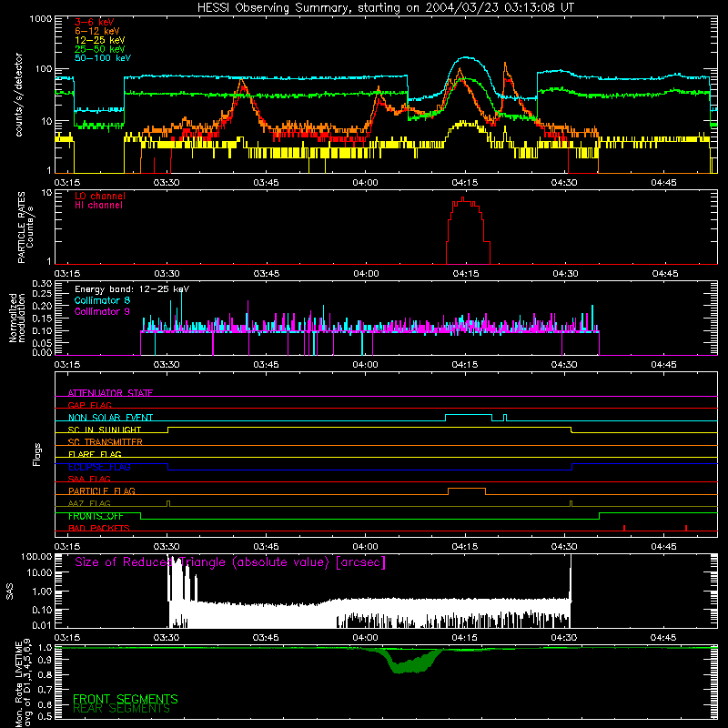Select the Collimator 8 legend label
This screenshot has height=728, width=728.
click(x=102, y=300)
